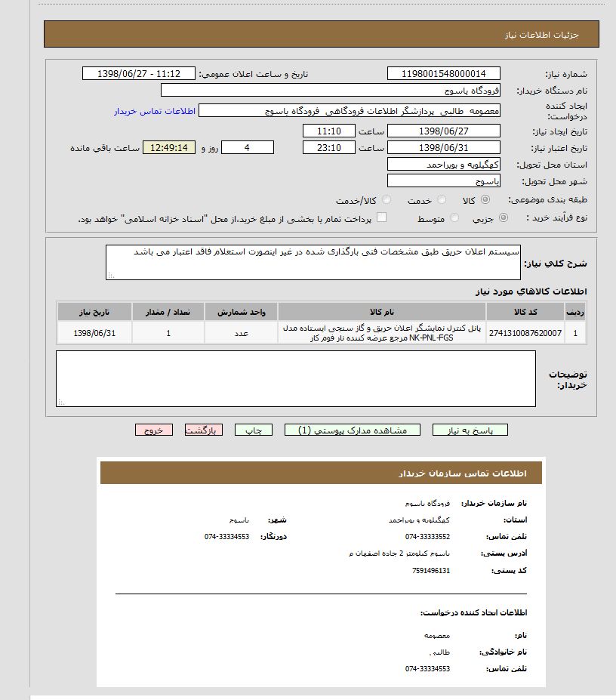
Task: Click the 'شماره نیاز' number field
Action: pos(443,73)
